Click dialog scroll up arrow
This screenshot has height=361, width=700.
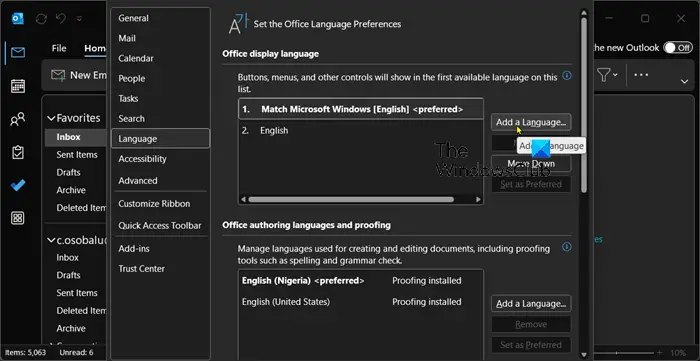(x=584, y=12)
